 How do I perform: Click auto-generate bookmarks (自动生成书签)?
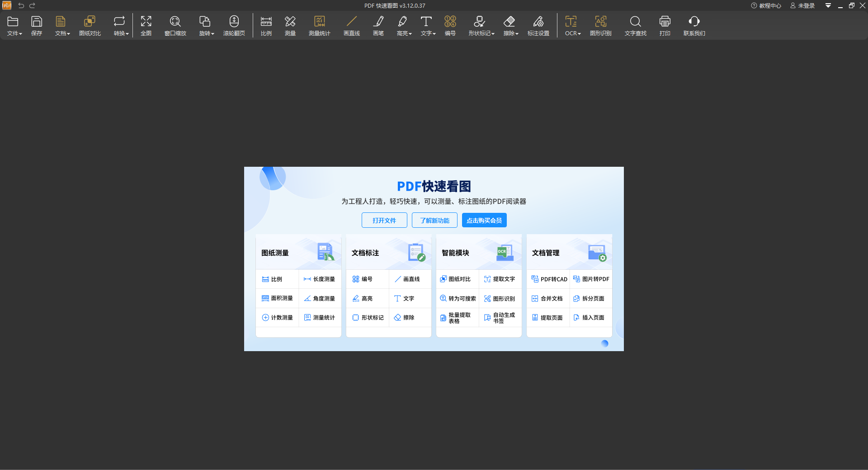pyautogui.click(x=500, y=318)
